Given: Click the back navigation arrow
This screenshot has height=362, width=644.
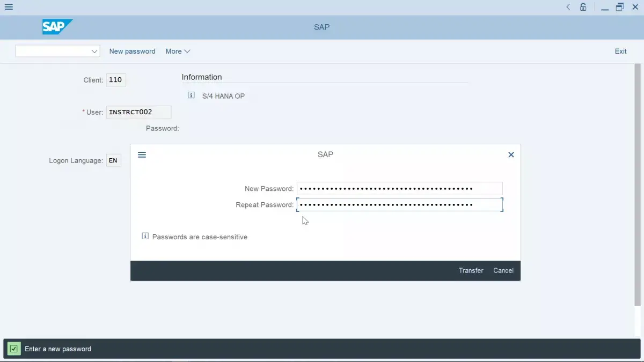Looking at the screenshot, I should pyautogui.click(x=568, y=7).
